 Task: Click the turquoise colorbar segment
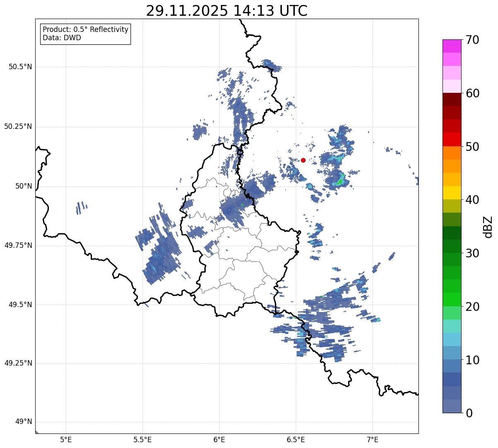(x=452, y=326)
